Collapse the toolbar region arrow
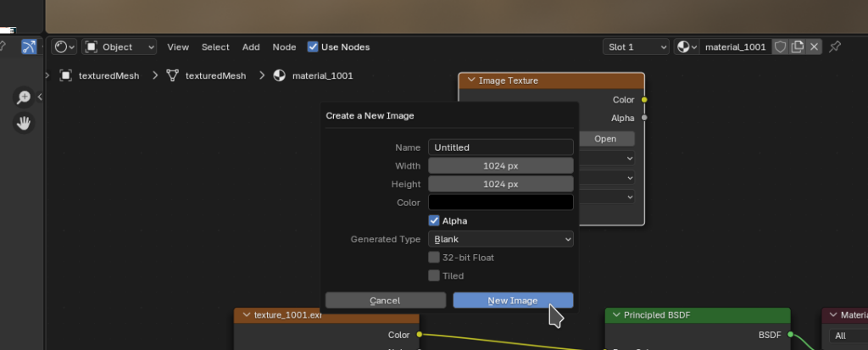The height and width of the screenshot is (350, 868). point(40,97)
